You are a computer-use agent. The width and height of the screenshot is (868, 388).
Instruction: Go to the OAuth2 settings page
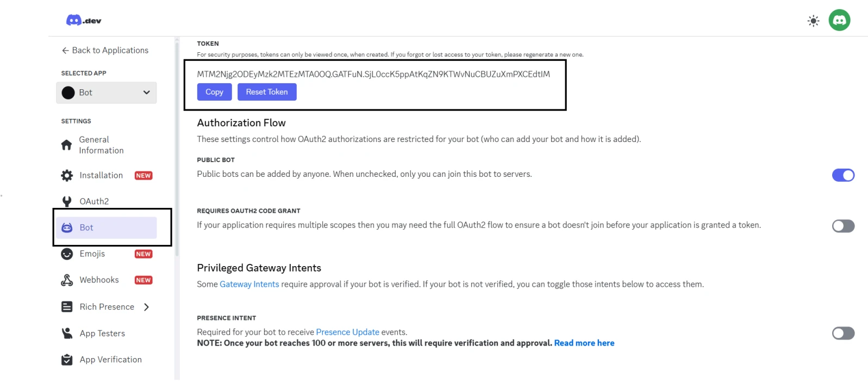coord(94,201)
